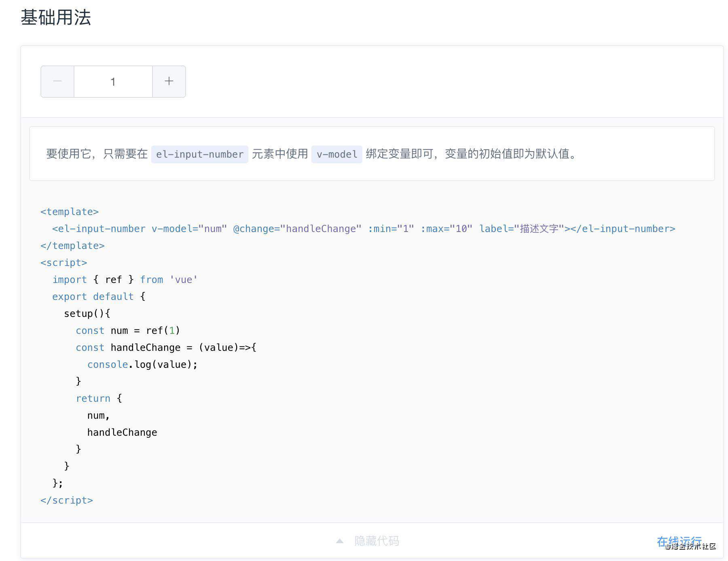Click the const handleChange = (value)=>{ line
728x561 pixels.
[166, 348]
